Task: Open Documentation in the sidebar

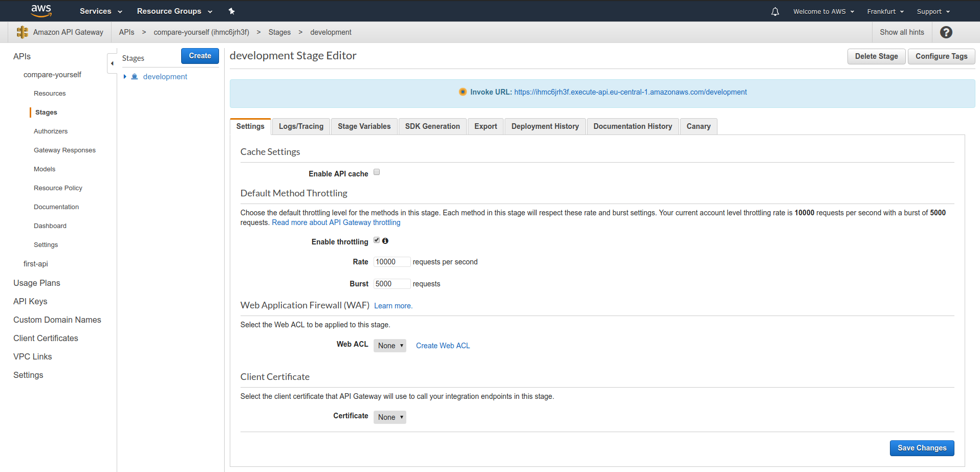Action: 56,207
